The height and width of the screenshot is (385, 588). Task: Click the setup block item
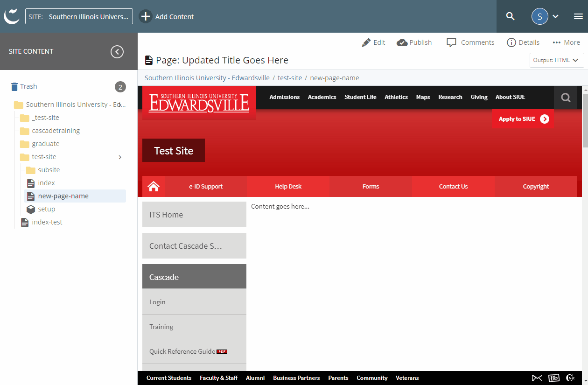coord(41,209)
